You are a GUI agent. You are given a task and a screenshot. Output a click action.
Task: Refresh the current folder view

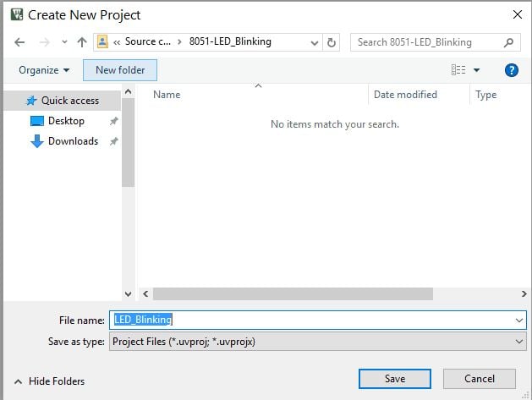point(332,42)
